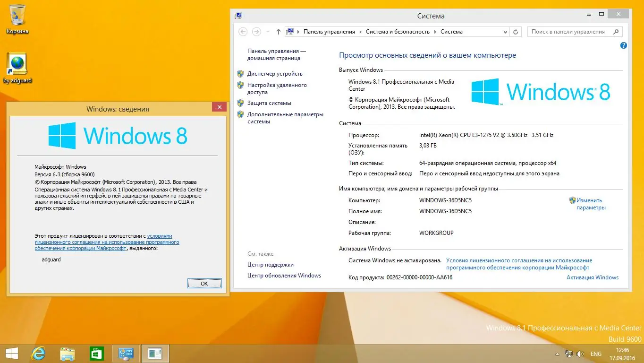Image resolution: width=644 pixels, height=363 pixels.
Task: Refresh the Система window
Action: point(516,32)
